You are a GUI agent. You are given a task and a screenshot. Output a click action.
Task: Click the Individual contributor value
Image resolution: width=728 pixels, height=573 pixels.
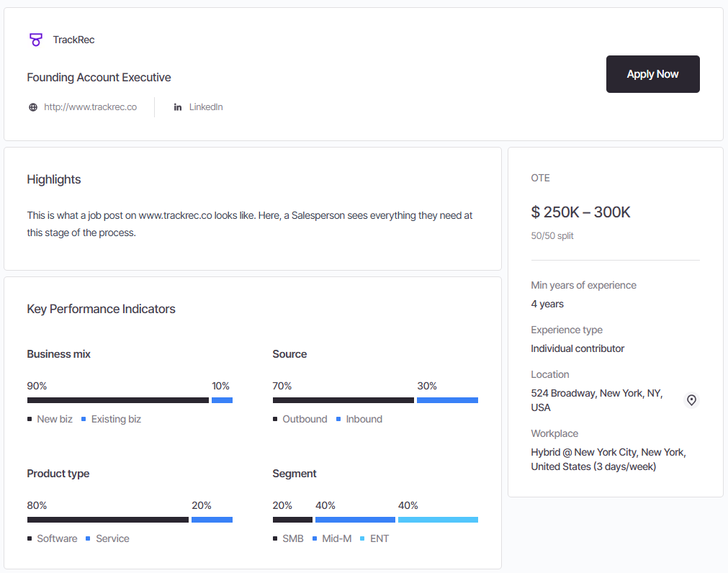[x=577, y=348]
